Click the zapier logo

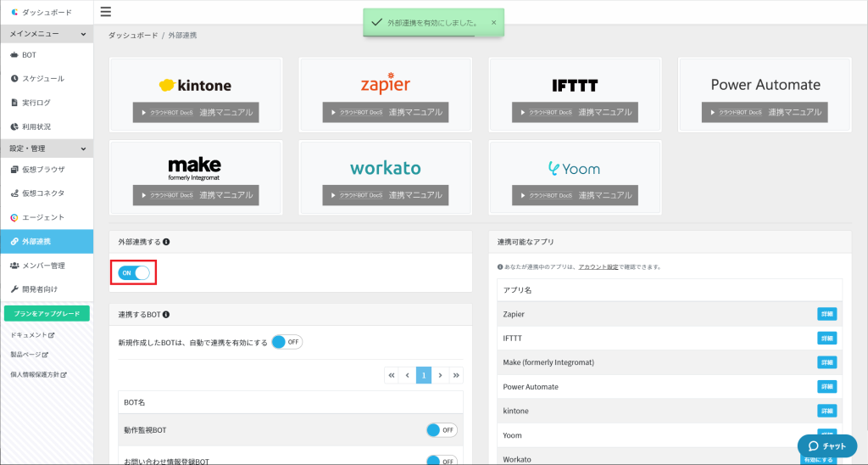tap(386, 83)
